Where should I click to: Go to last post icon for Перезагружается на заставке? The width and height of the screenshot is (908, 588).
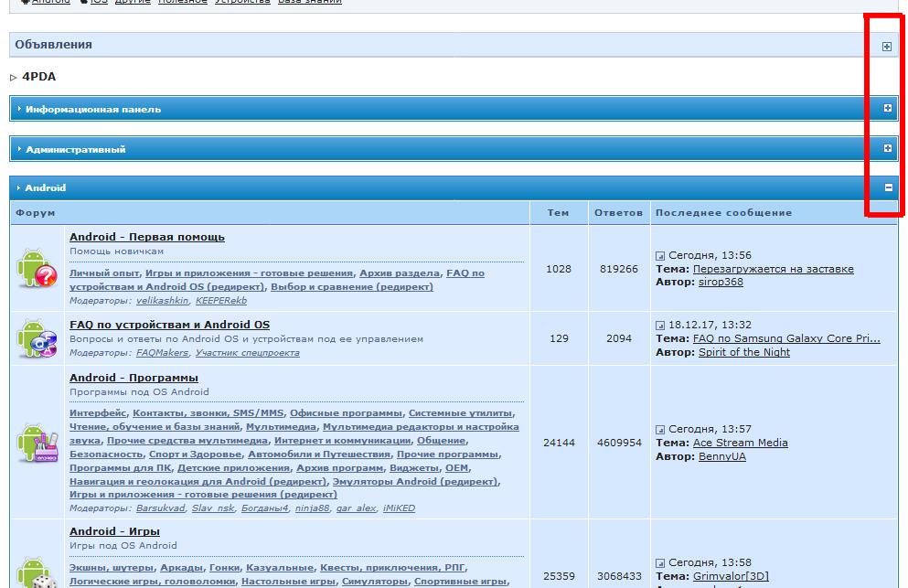(x=660, y=255)
